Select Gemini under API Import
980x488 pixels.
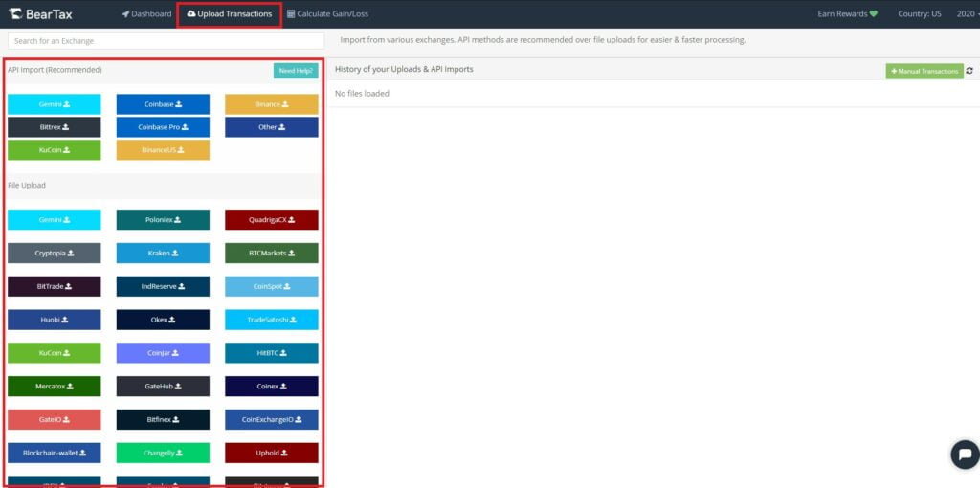55,104
